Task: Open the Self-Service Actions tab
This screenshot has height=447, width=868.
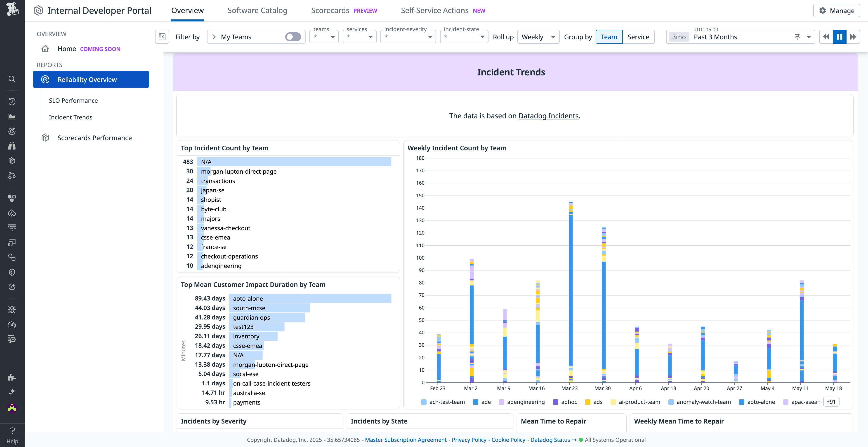Action: click(x=435, y=10)
